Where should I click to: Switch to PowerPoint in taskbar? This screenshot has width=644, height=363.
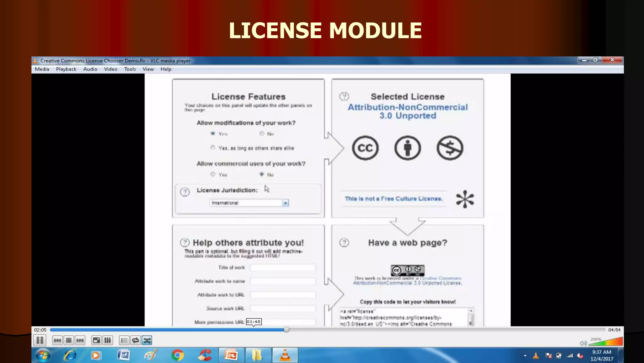coord(231,355)
